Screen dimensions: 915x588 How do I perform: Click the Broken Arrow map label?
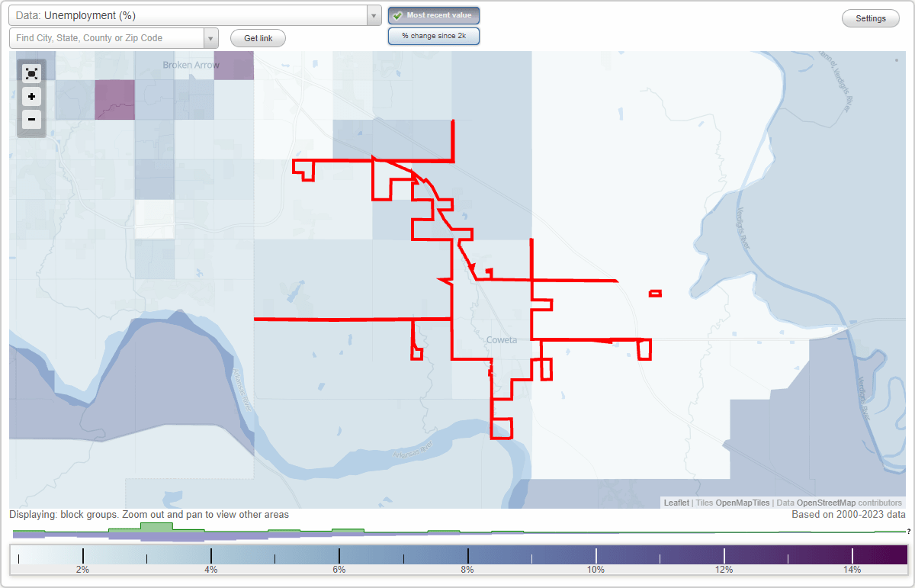click(191, 66)
